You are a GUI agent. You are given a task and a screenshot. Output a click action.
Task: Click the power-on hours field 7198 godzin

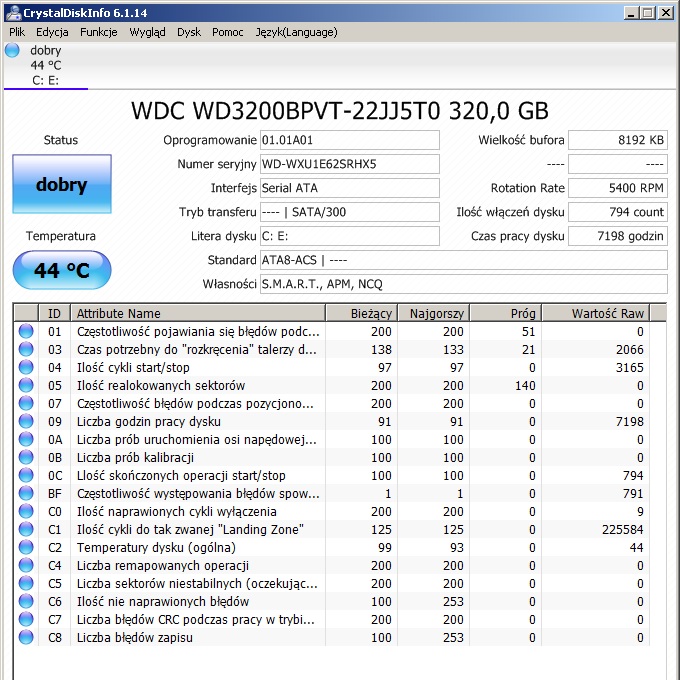pos(618,236)
